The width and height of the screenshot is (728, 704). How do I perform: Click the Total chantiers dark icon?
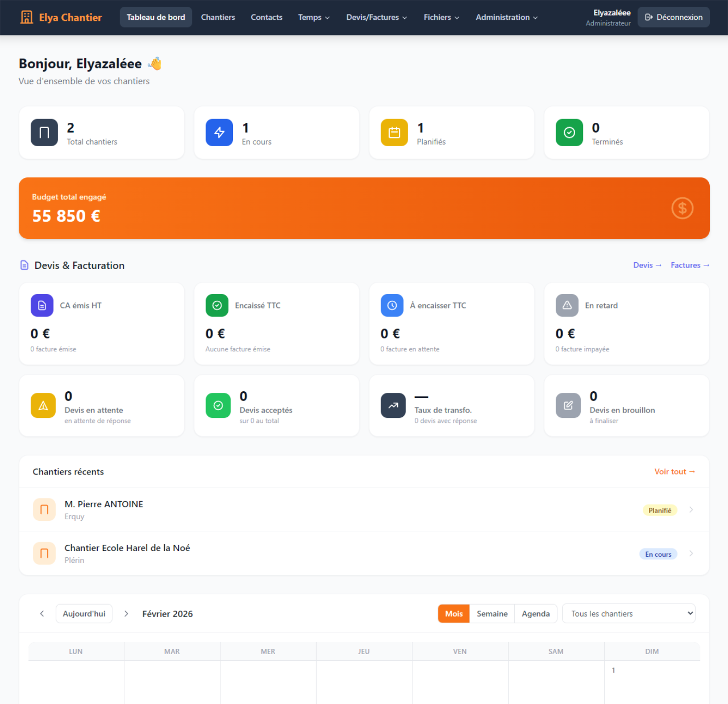(44, 133)
